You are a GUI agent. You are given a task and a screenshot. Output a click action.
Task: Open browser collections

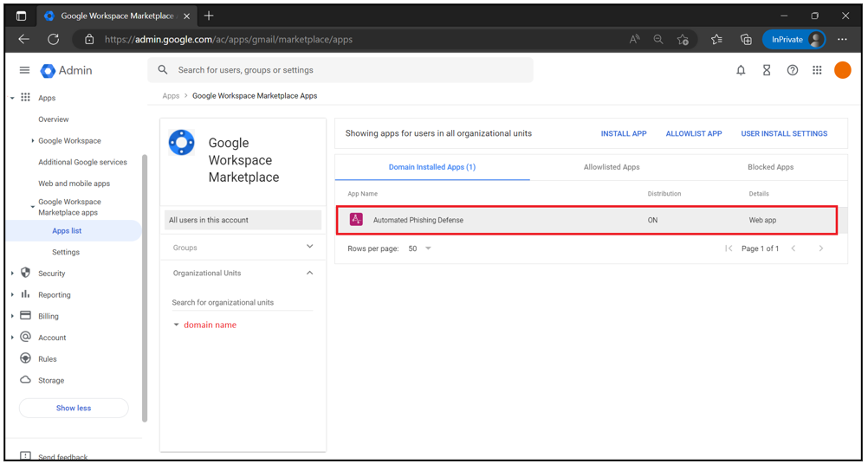pyautogui.click(x=746, y=39)
